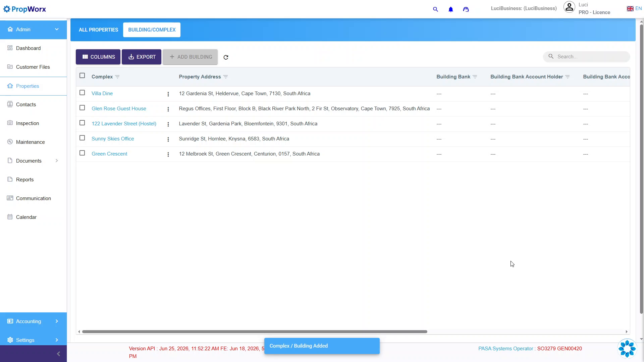Refresh the building list

226,57
